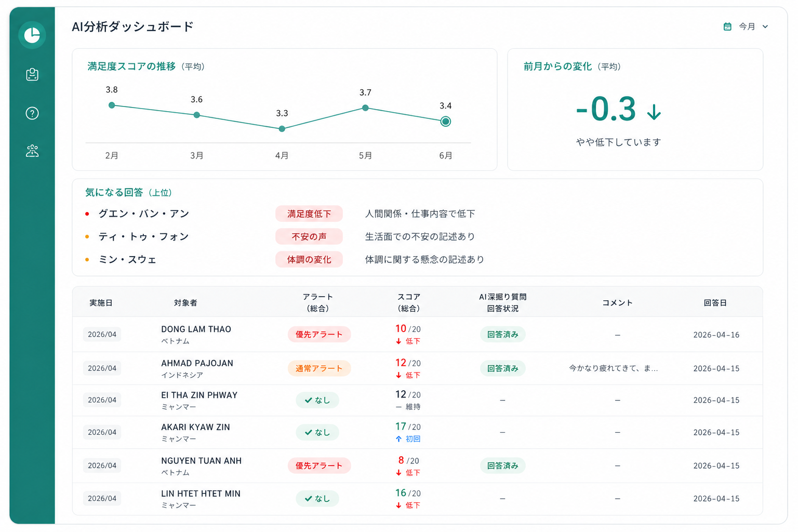798x532 pixels.
Task: Select the 3月 data point at 3.6
Action: tap(196, 115)
